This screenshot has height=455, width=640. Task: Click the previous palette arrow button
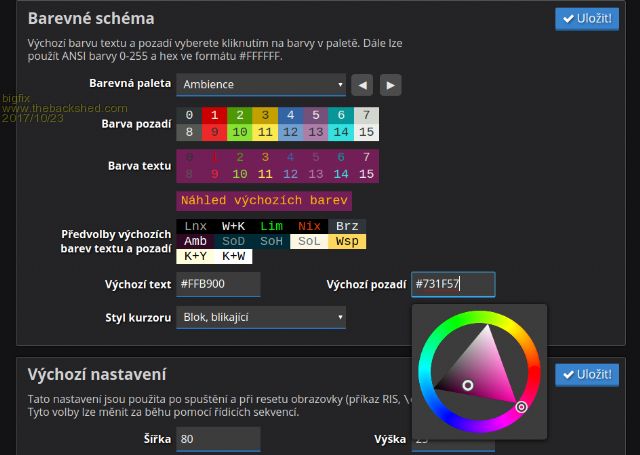point(362,85)
